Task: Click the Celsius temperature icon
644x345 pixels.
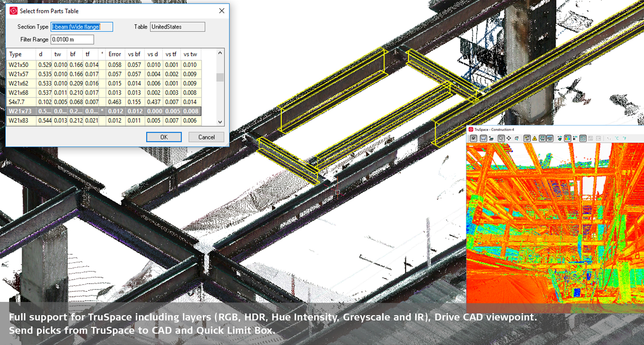Action: pos(617,138)
